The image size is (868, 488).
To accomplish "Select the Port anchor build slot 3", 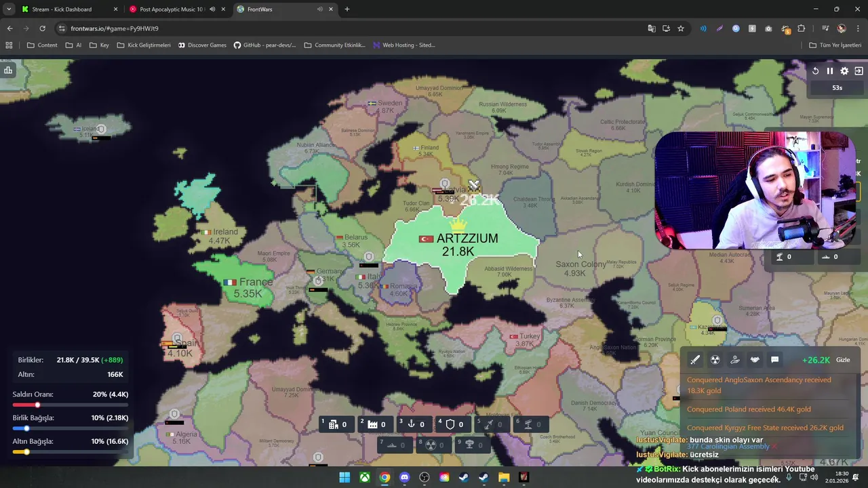I will coord(415,424).
